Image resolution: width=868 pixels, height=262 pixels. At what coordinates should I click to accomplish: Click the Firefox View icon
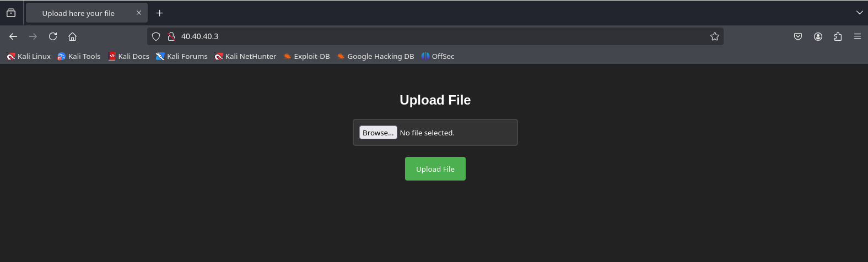(x=11, y=13)
